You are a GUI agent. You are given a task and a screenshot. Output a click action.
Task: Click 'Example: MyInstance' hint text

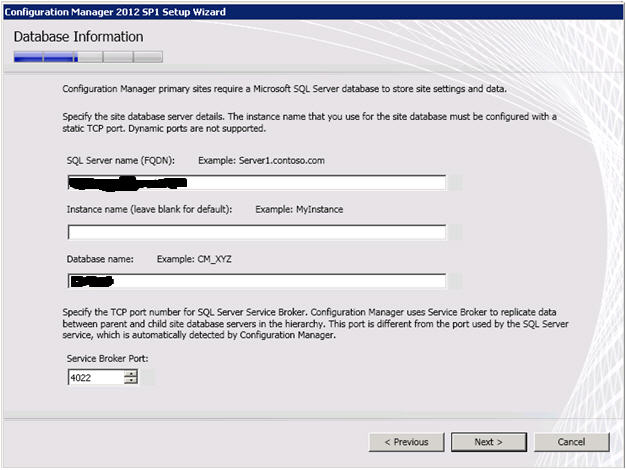(299, 209)
